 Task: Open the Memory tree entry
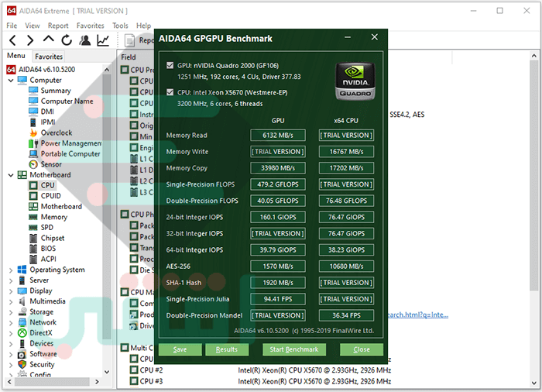[x=54, y=217]
